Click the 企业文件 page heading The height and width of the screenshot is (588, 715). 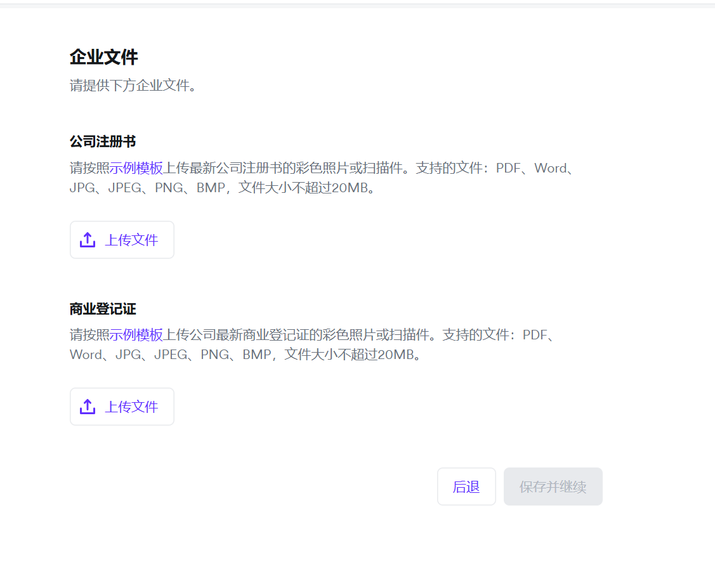tap(103, 57)
